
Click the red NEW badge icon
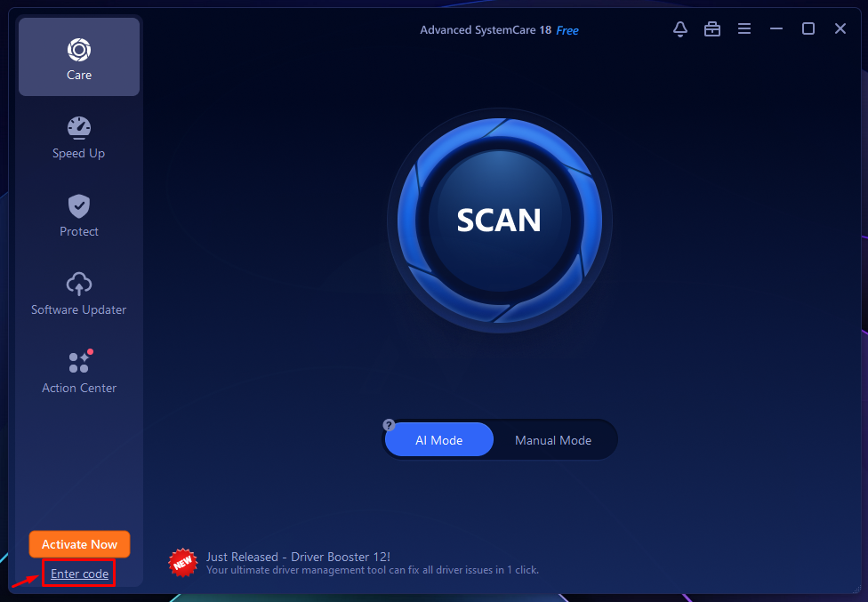click(x=182, y=563)
